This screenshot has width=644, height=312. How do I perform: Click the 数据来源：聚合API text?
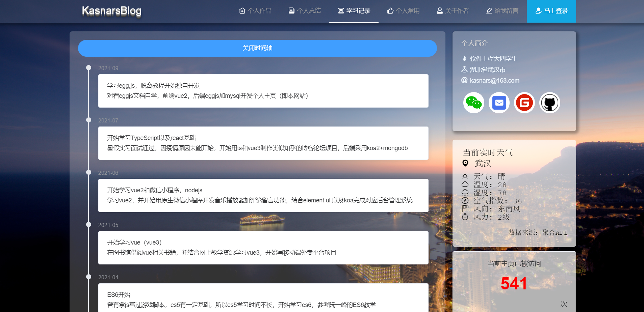537,233
